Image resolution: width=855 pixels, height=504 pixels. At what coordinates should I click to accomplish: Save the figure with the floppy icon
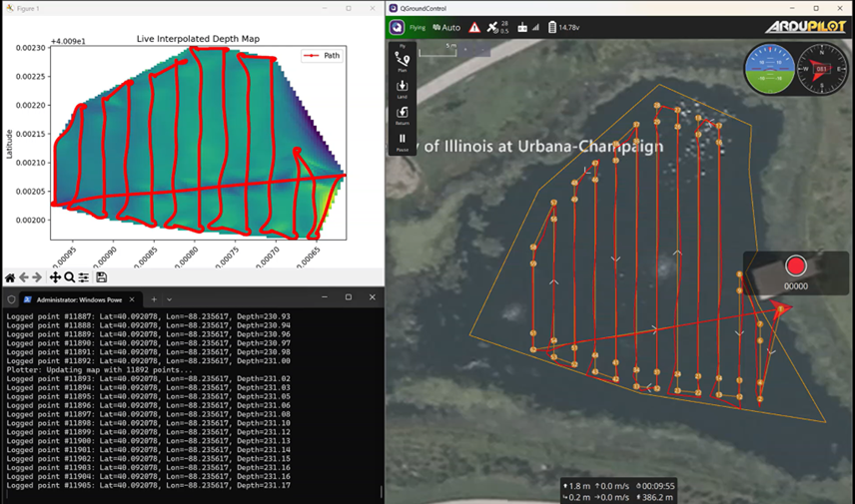pos(102,277)
